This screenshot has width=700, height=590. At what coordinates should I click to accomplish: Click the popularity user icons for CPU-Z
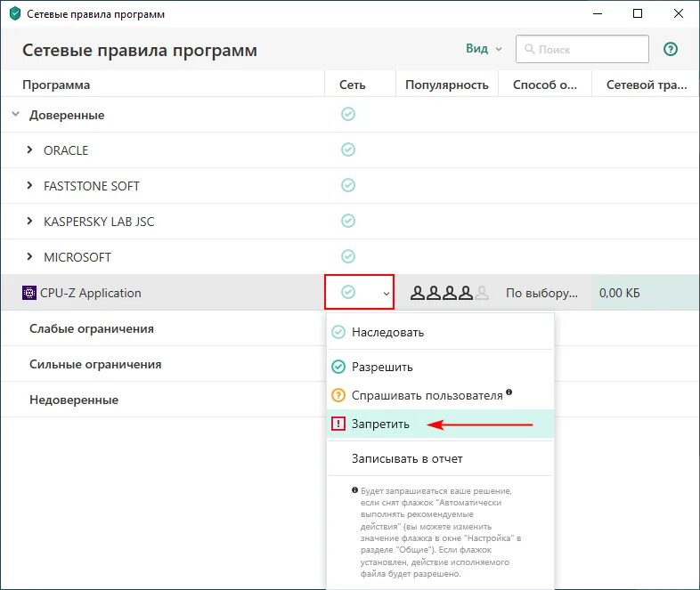tap(450, 293)
